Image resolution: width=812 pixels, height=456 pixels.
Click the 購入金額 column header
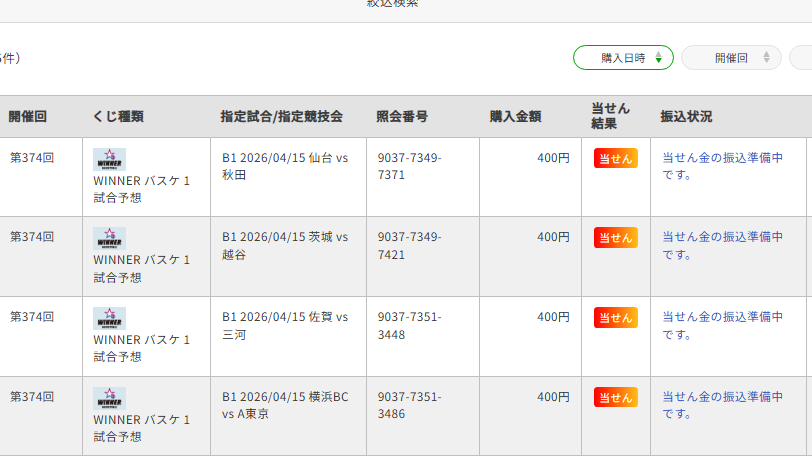coord(515,116)
